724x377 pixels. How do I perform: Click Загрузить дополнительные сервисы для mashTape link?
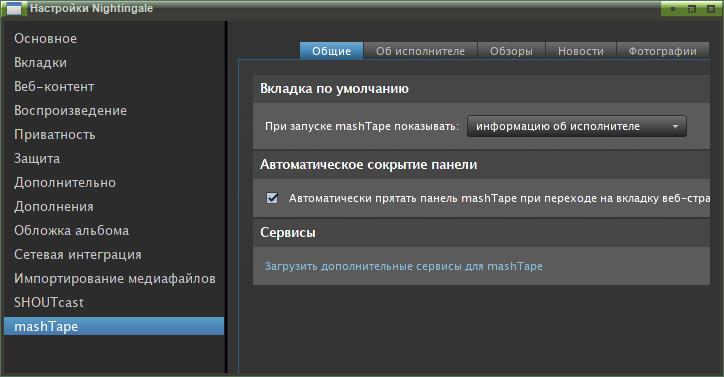pos(404,266)
